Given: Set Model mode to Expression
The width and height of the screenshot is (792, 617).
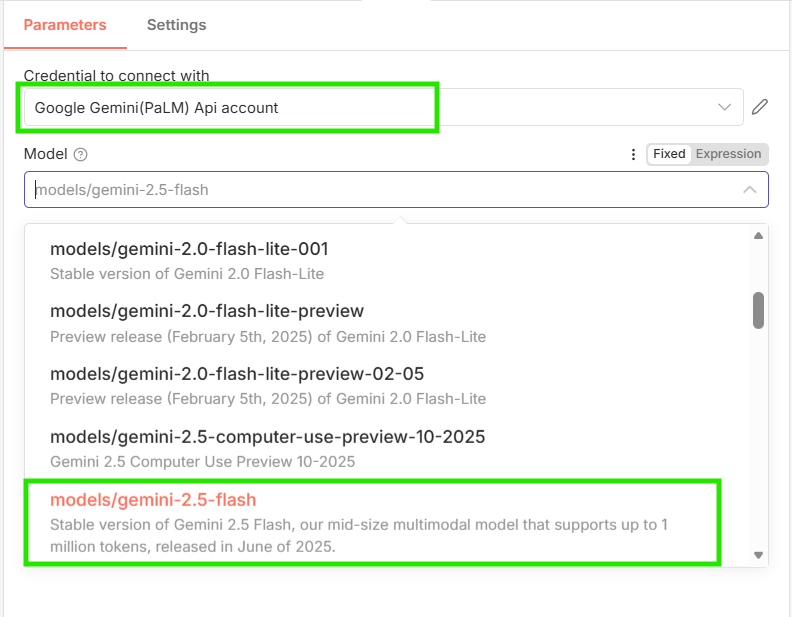Looking at the screenshot, I should [728, 154].
